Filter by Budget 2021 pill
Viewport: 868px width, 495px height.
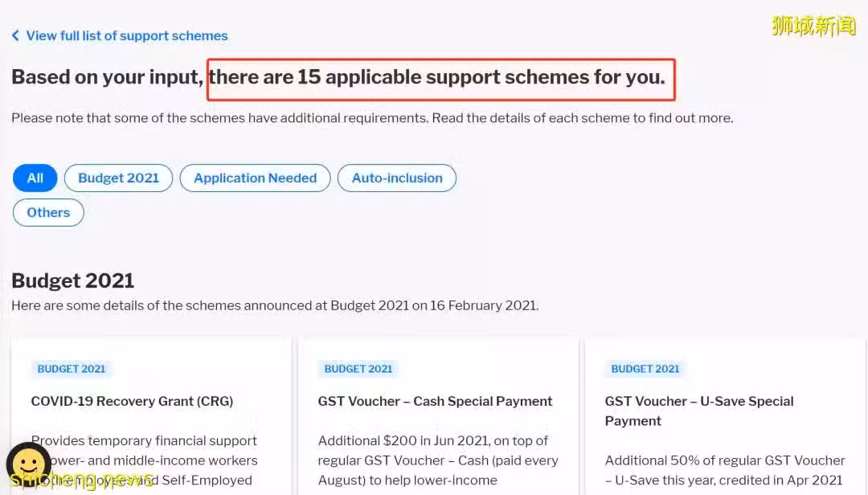point(118,178)
